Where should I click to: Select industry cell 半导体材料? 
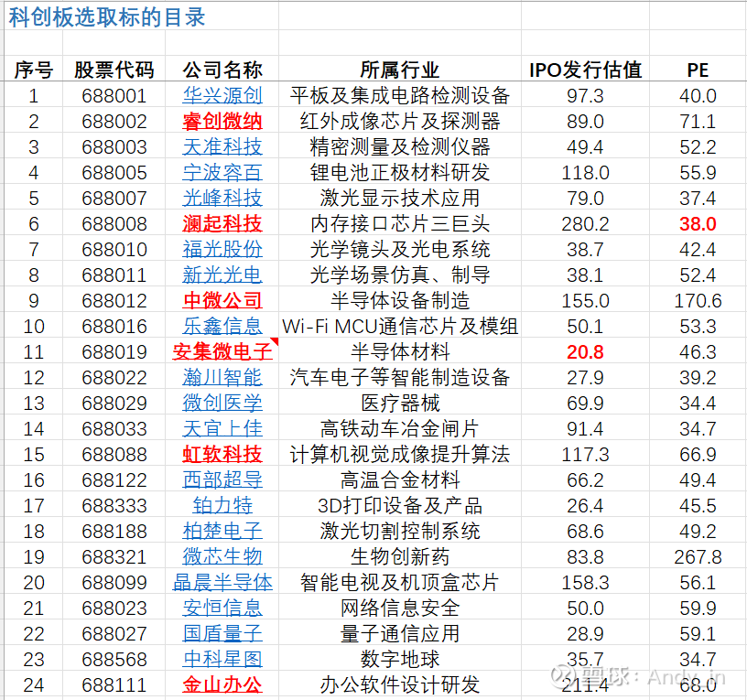(400, 352)
